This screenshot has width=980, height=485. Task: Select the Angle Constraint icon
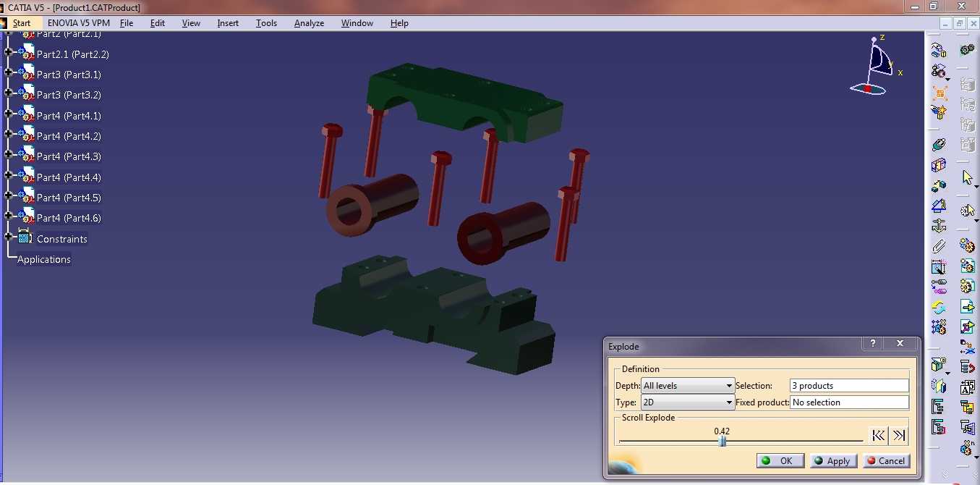click(939, 206)
